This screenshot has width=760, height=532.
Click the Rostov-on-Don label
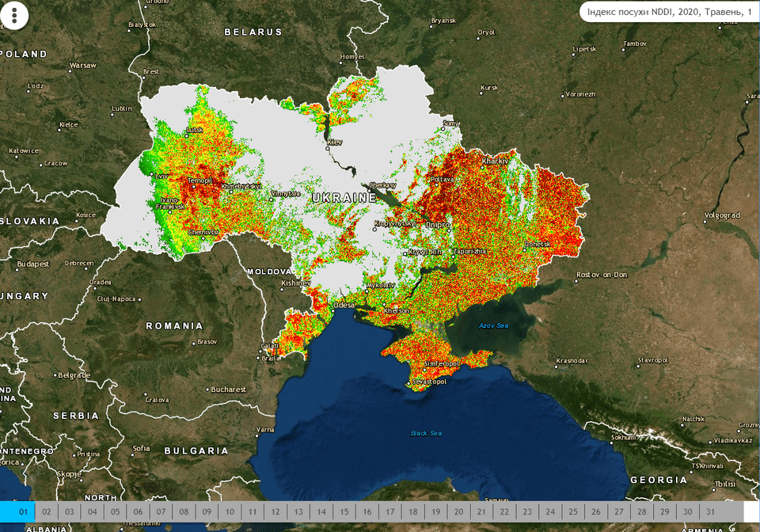[602, 275]
